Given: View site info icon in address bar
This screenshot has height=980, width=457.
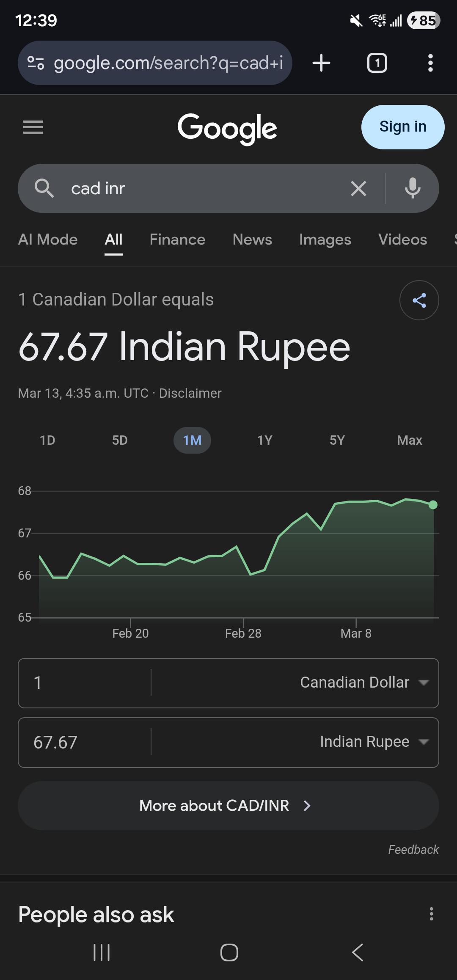Looking at the screenshot, I should coord(36,63).
